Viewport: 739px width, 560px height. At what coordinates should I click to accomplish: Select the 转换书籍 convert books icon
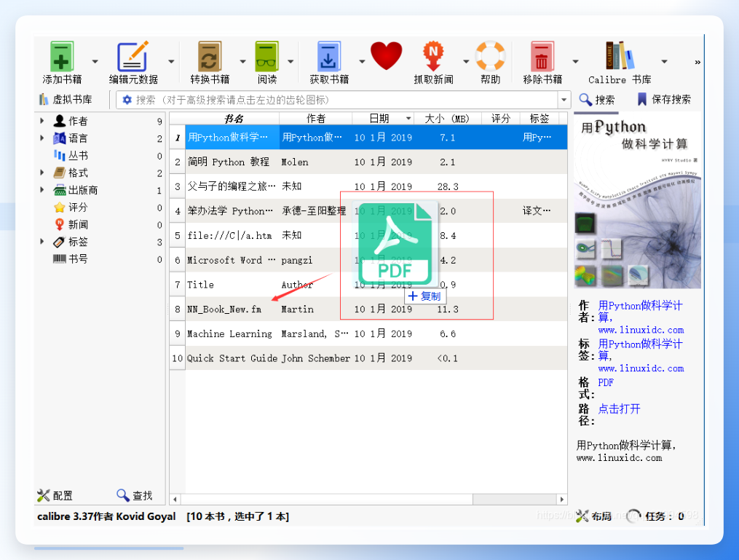coord(210,57)
